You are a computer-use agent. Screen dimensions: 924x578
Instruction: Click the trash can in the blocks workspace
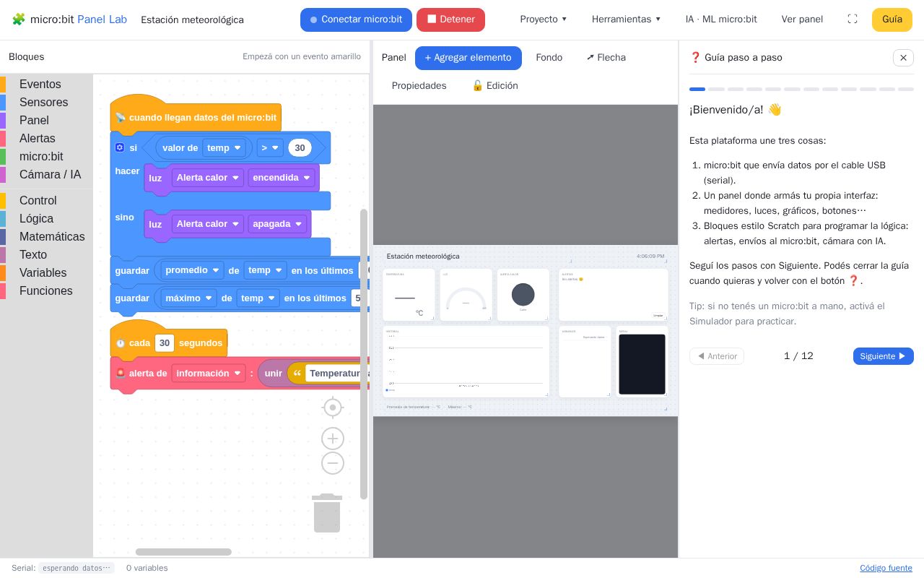[x=327, y=513]
